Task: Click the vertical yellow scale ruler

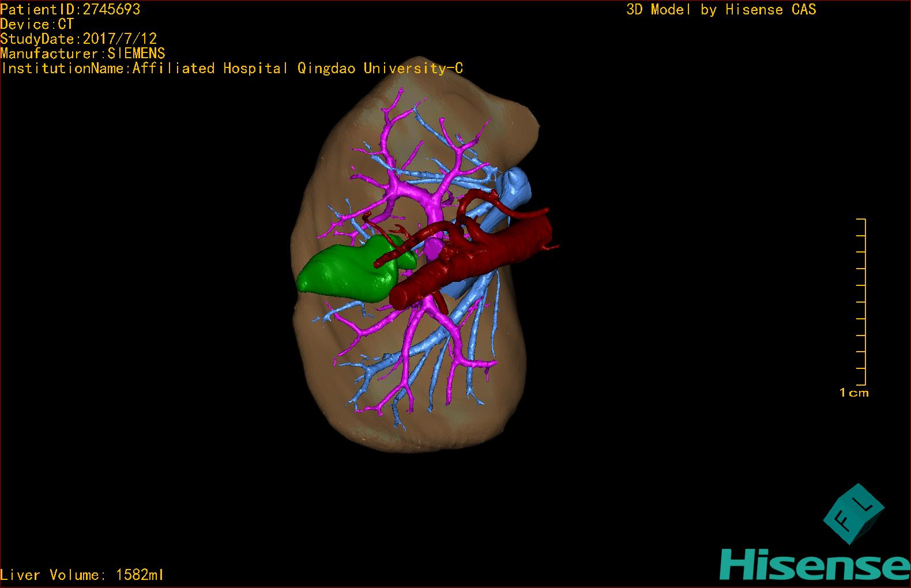Action: (x=861, y=301)
